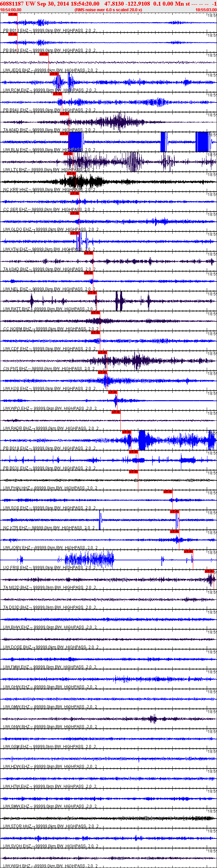
Task: Select the red pick flag on UW WPO trace
Action: pos(113,392)
